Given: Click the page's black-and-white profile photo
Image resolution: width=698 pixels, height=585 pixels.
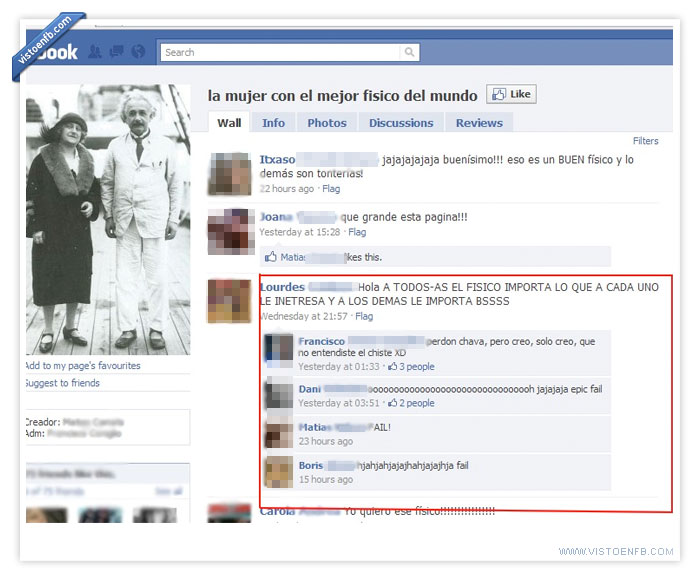Looking at the screenshot, I should pyautogui.click(x=108, y=219).
